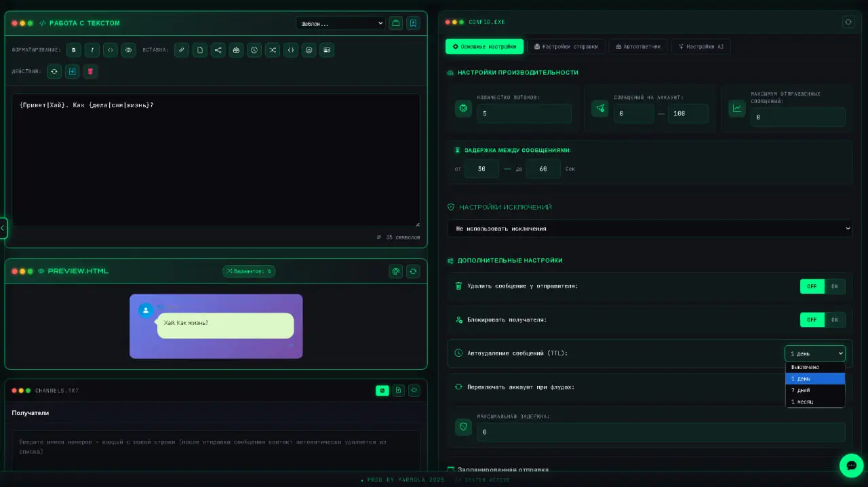The height and width of the screenshot is (487, 868).
Task: Click the highlighted green icon in Channels.txt header
Action: tap(382, 390)
